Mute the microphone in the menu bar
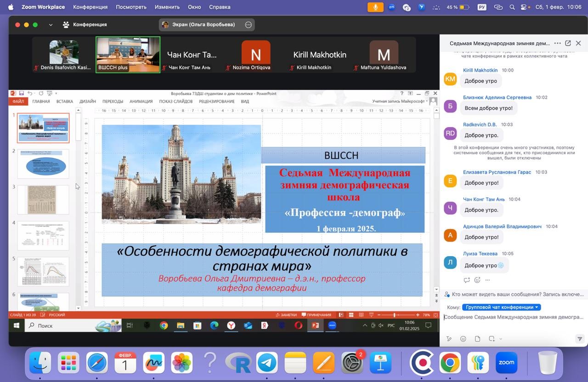Viewport: 588px width, 382px height. tap(375, 7)
